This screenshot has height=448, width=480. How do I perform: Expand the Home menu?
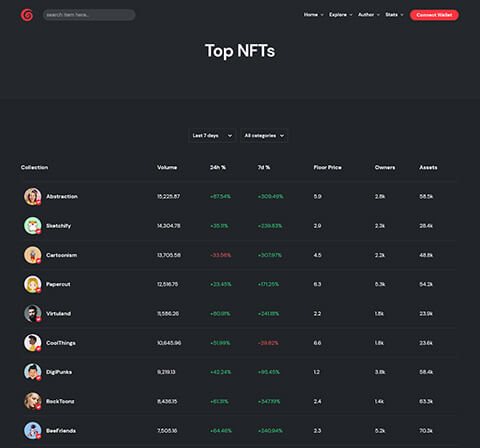[x=313, y=15]
